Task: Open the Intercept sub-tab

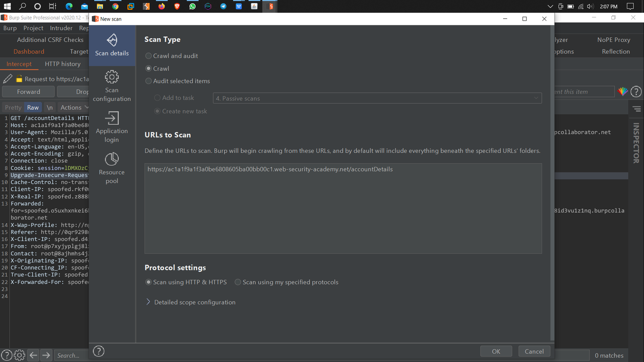Action: [x=19, y=64]
